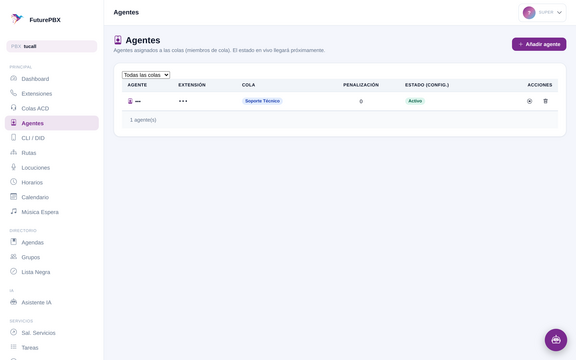Click the Tareas list icon
576x360 pixels.
pyautogui.click(x=14, y=347)
